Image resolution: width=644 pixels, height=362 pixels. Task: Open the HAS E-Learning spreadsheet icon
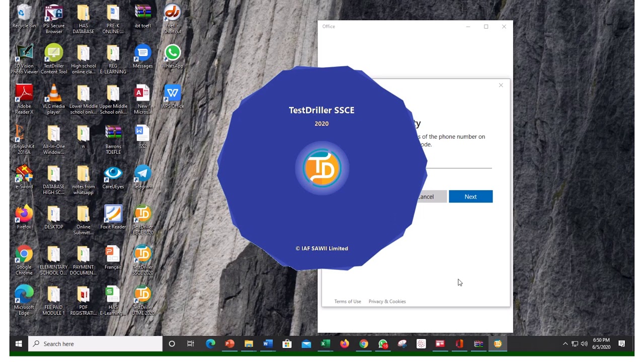coord(113,301)
